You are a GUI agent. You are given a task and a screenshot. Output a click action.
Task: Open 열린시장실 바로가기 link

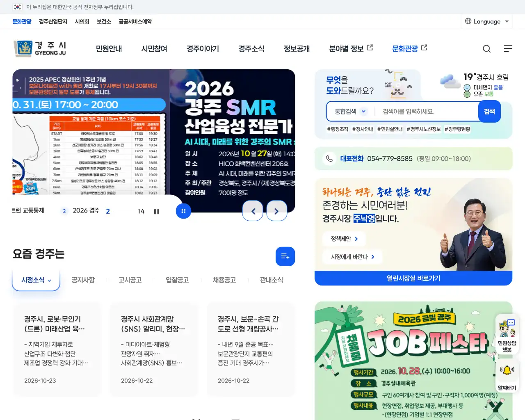[413, 278]
